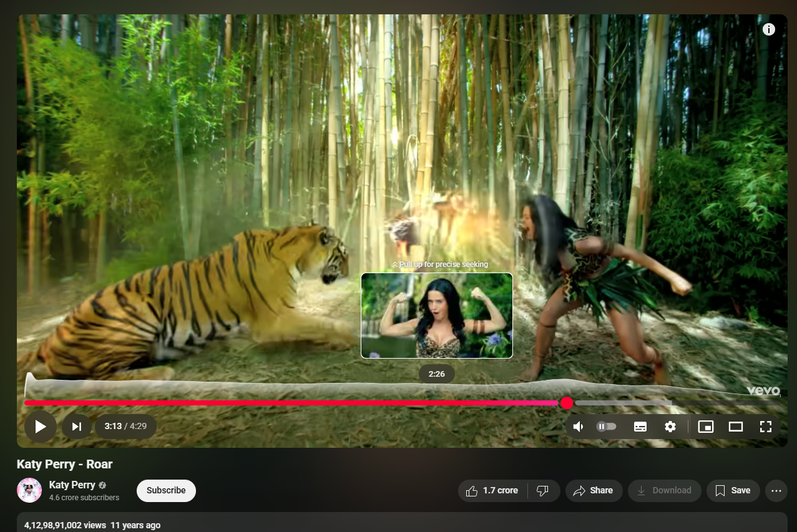Click the 2:26 seek timestamp tooltip
797x532 pixels.
pos(437,374)
